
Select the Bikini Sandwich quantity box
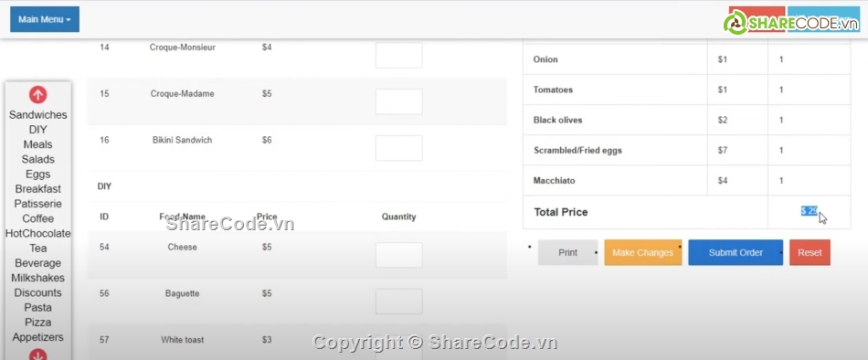[x=399, y=148]
